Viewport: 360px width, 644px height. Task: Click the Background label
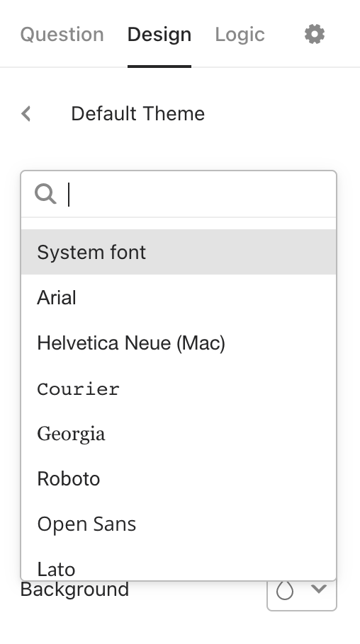pos(74,590)
